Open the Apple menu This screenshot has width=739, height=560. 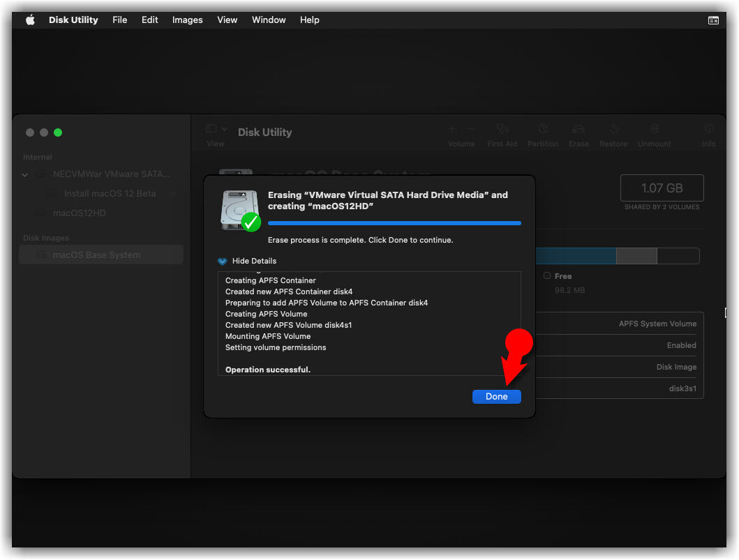pyautogui.click(x=30, y=20)
